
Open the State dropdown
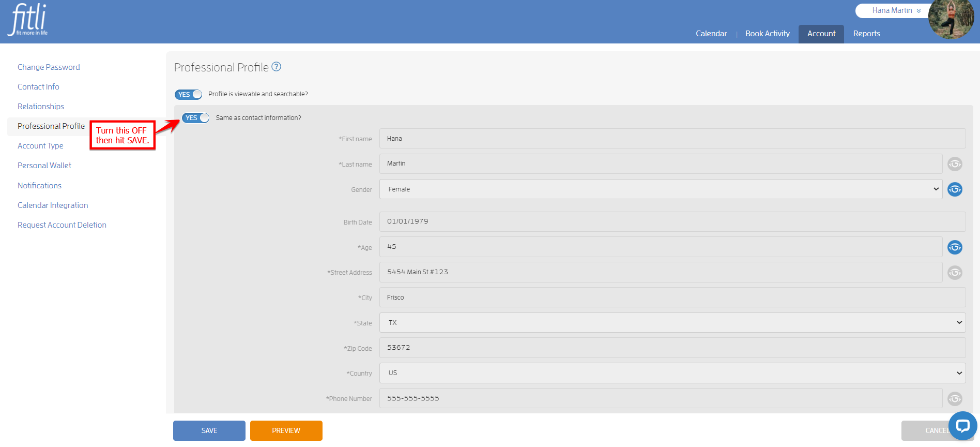click(672, 323)
